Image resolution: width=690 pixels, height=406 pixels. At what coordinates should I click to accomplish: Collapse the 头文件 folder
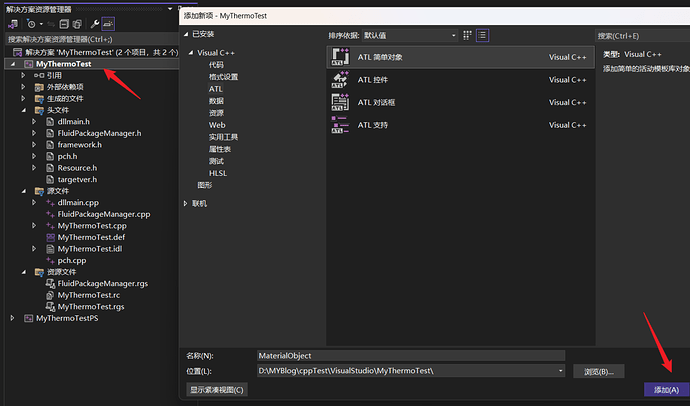coord(23,110)
